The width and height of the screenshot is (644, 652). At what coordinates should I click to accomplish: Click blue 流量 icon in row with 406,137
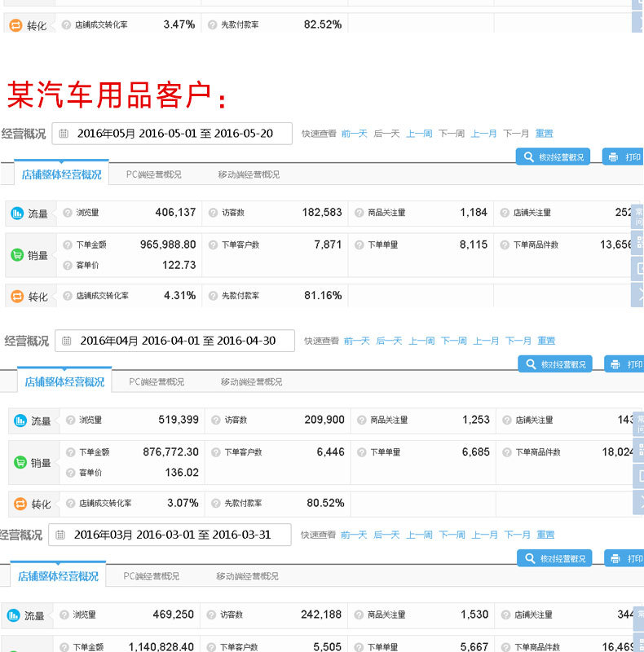tap(17, 214)
